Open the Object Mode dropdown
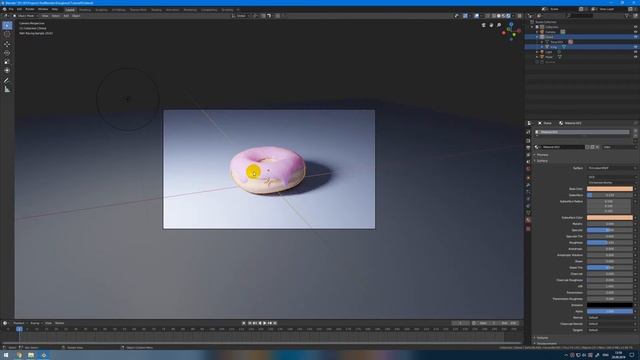The height and width of the screenshot is (360, 640). coord(26,16)
